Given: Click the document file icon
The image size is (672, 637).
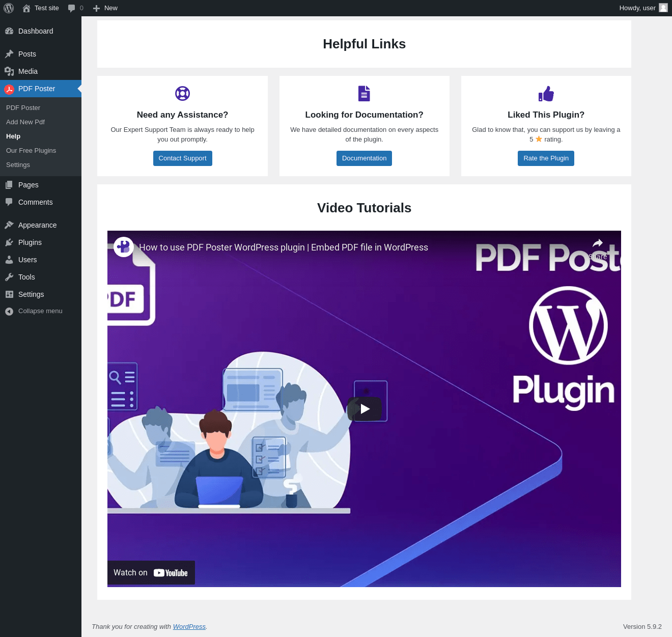Looking at the screenshot, I should click(365, 94).
